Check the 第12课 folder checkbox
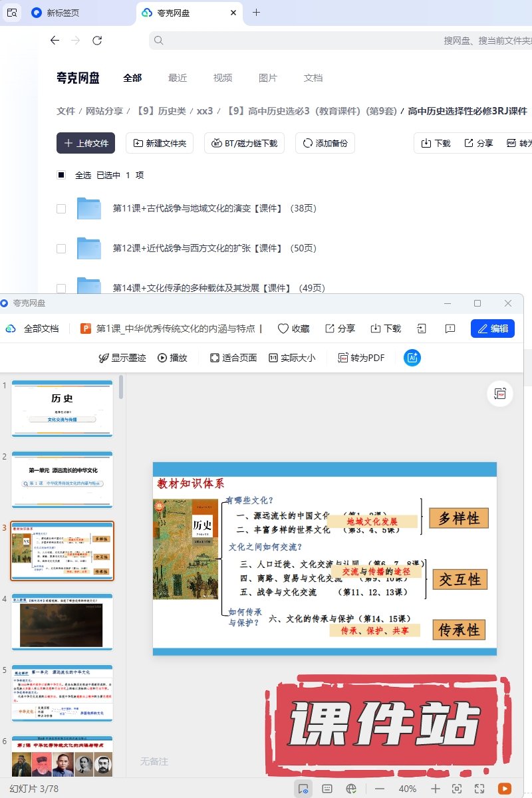The width and height of the screenshot is (532, 798). click(x=61, y=248)
